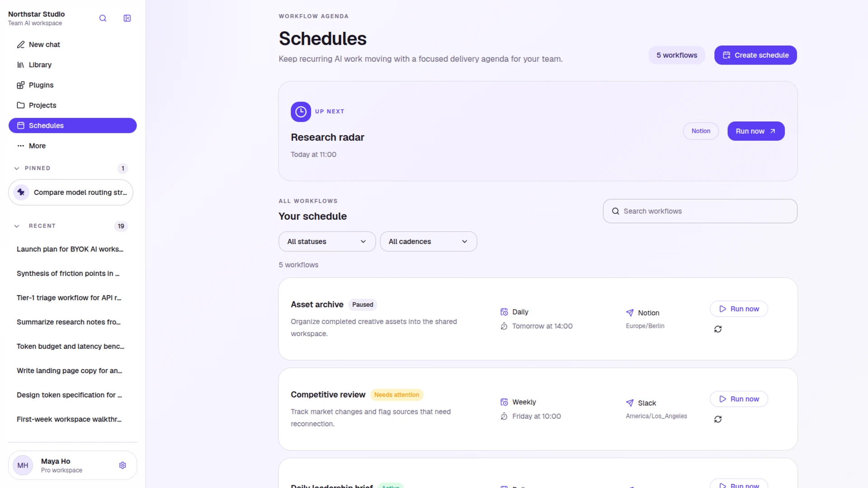Screen dimensions: 868x488
Task: Click the Notion tag on Research radar
Action: tap(701, 131)
